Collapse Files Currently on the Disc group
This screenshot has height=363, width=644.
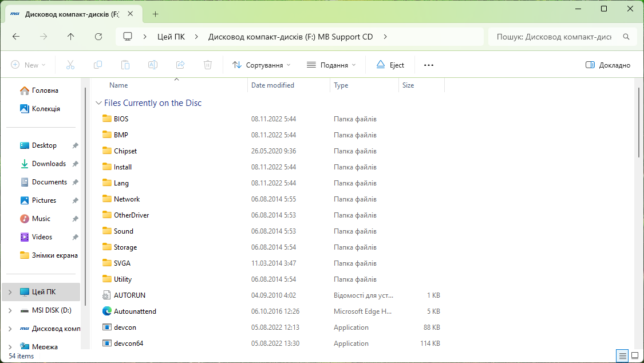(98, 103)
